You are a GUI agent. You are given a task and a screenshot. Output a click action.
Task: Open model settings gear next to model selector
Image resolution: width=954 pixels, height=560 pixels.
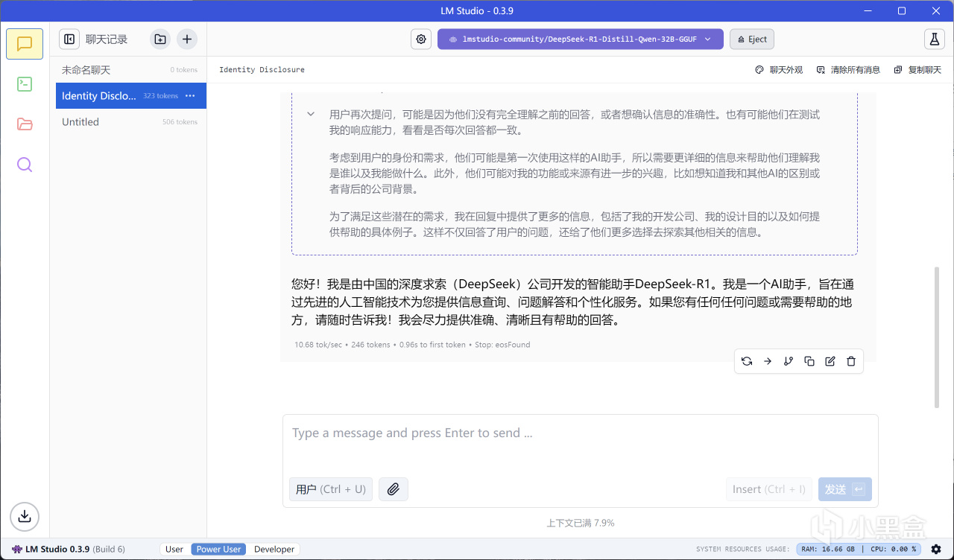pos(421,39)
